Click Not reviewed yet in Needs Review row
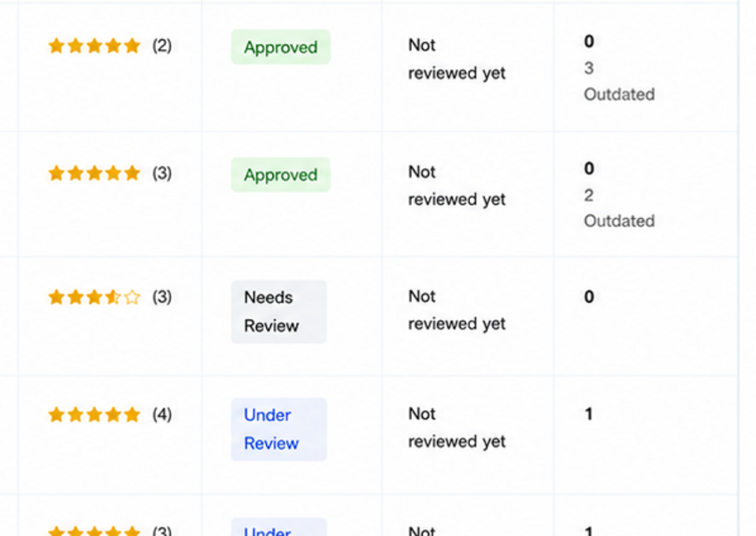This screenshot has height=536, width=756. coord(457,310)
